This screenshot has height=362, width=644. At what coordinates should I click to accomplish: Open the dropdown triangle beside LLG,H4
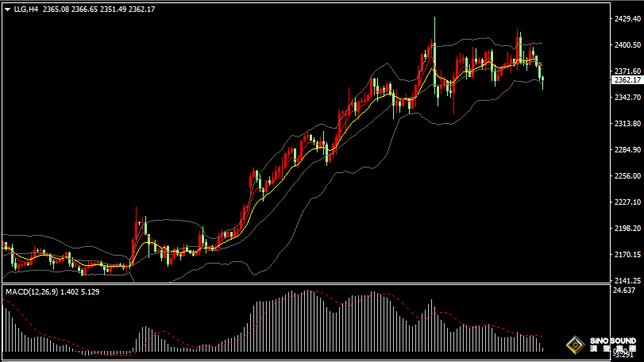[7, 10]
